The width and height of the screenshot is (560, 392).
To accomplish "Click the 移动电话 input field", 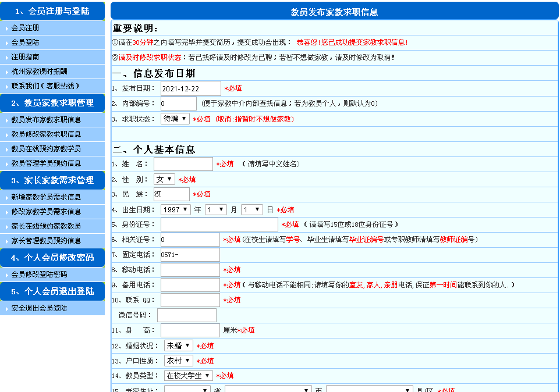I will (x=190, y=270).
